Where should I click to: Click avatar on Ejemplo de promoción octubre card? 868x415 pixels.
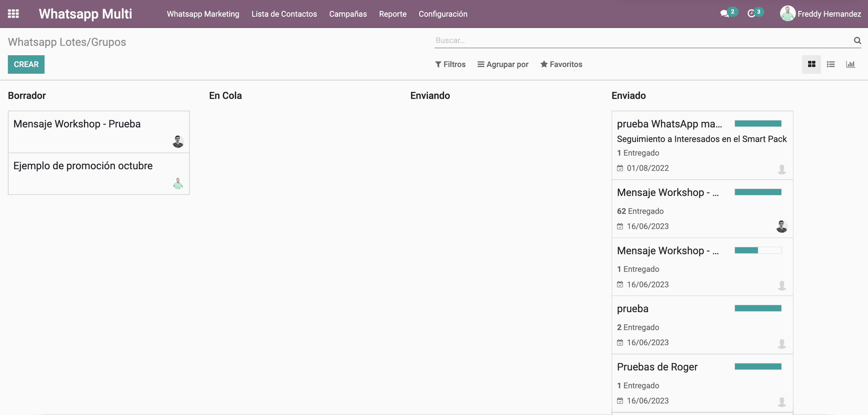point(178,183)
